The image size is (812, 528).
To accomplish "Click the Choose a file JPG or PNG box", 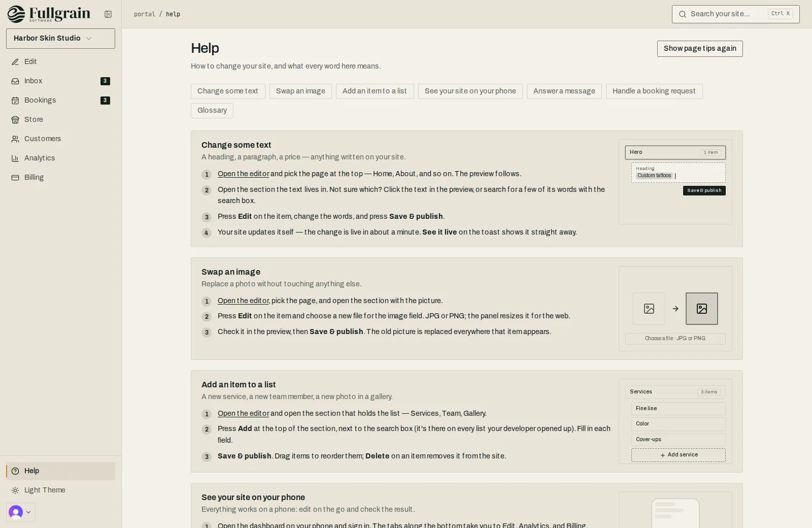I will pos(675,339).
